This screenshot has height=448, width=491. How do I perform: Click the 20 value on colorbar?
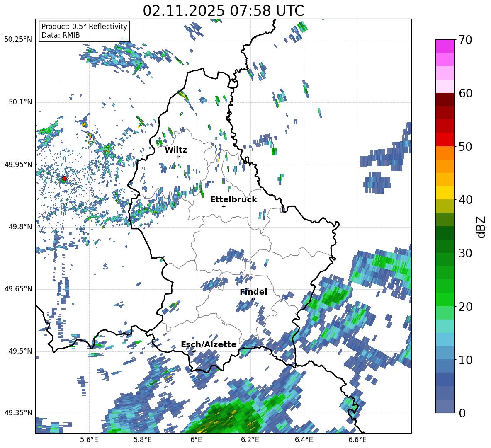click(465, 306)
